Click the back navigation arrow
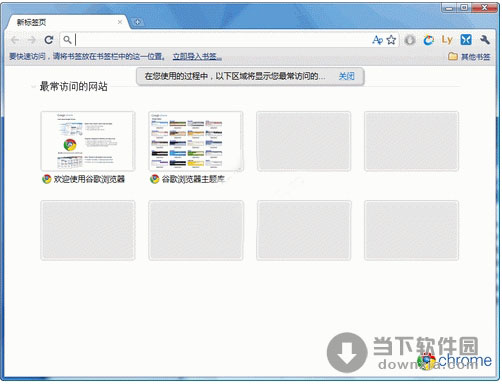 pyautogui.click(x=15, y=40)
